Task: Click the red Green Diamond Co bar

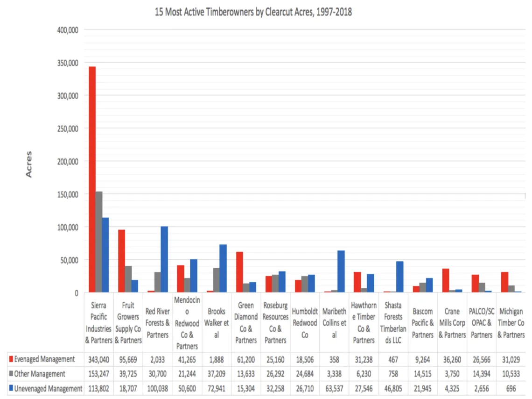Action: pos(239,272)
